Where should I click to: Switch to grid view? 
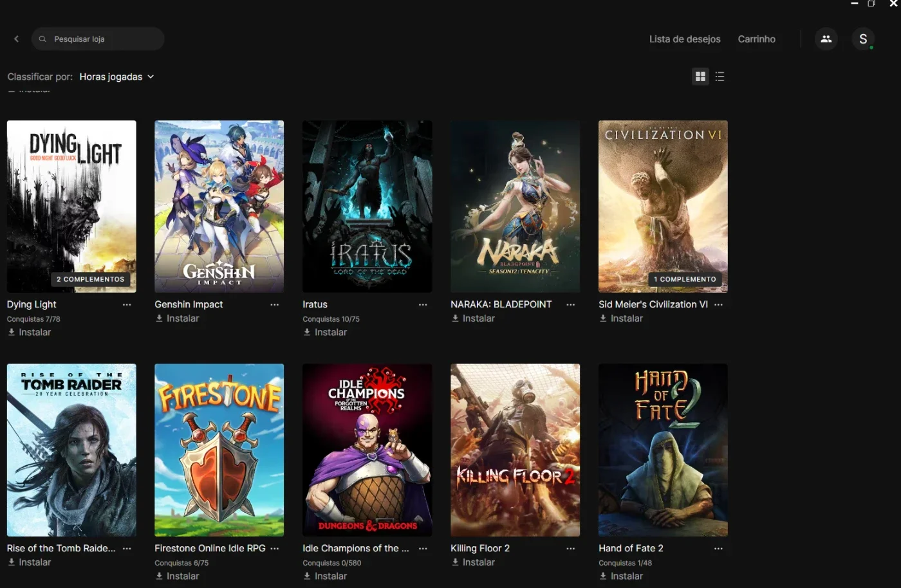pyautogui.click(x=700, y=77)
